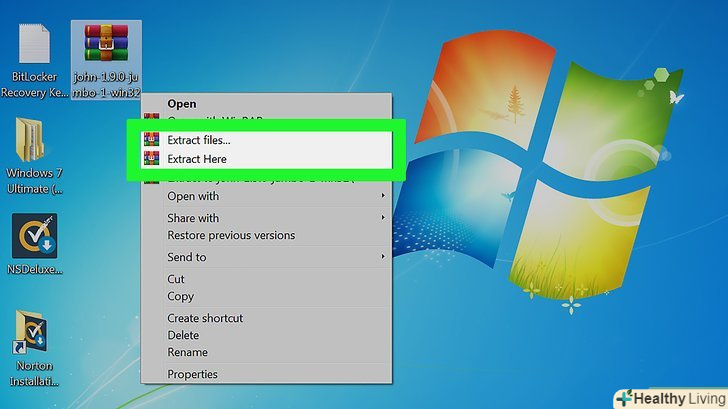Expand the Share with submenu
The height and width of the screenshot is (409, 728).
pos(266,218)
